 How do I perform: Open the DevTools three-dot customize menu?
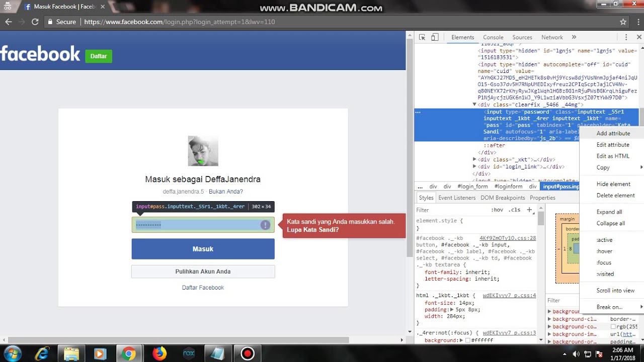point(626,37)
